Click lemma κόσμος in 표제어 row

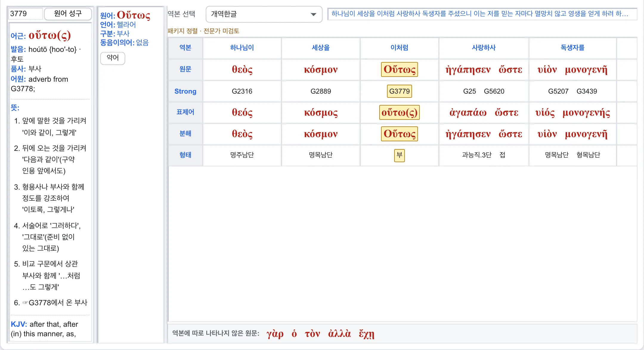tap(321, 112)
